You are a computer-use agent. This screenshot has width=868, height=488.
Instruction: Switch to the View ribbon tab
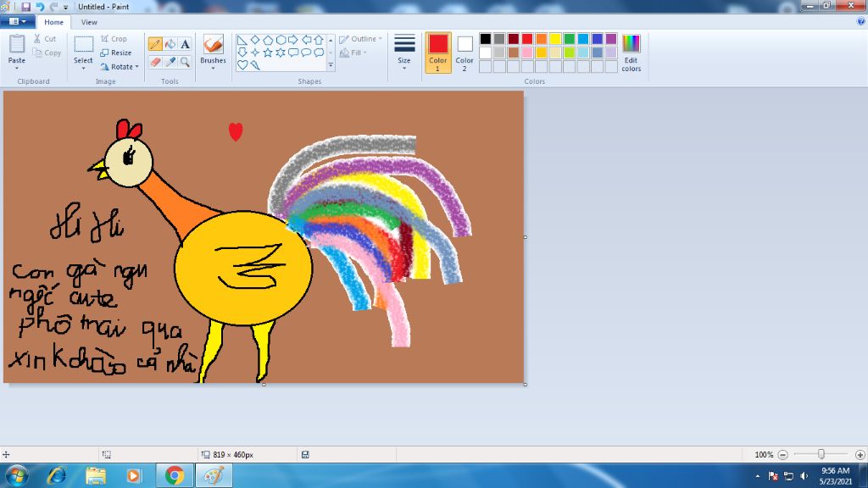click(89, 22)
